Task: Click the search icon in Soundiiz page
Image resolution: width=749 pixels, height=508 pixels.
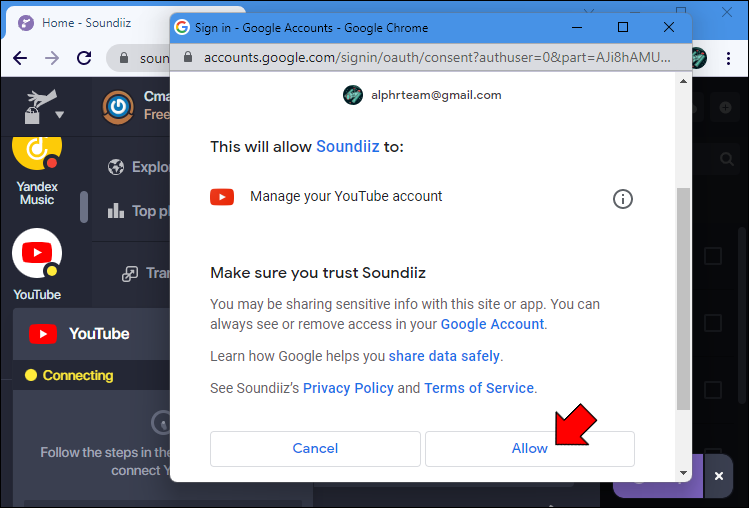Action: (x=727, y=159)
